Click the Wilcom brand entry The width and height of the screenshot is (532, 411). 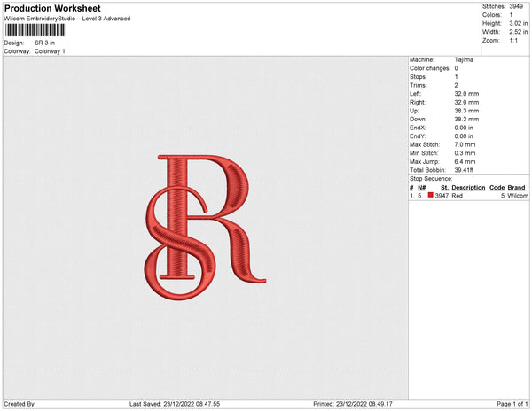click(518, 196)
